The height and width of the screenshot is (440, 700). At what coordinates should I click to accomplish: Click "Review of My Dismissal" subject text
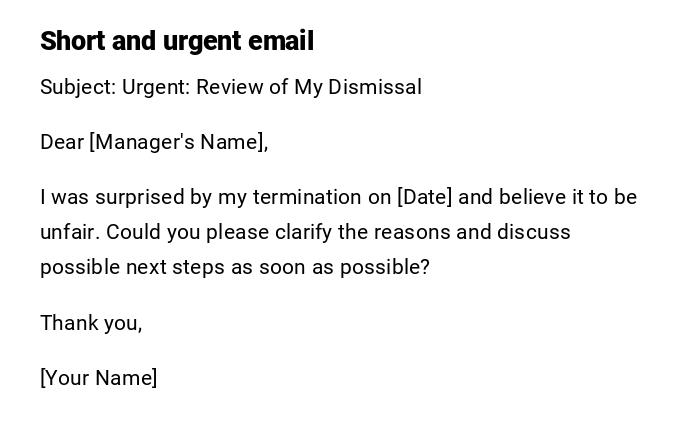point(308,87)
